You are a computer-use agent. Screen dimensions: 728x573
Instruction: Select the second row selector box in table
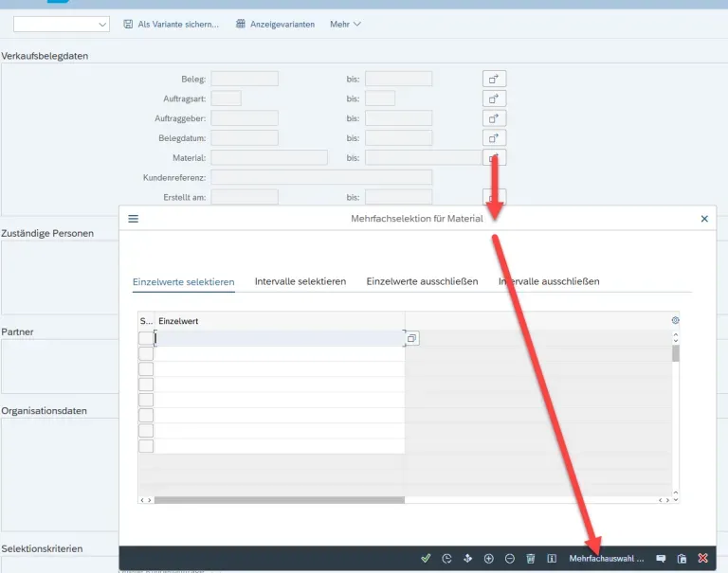(x=146, y=354)
